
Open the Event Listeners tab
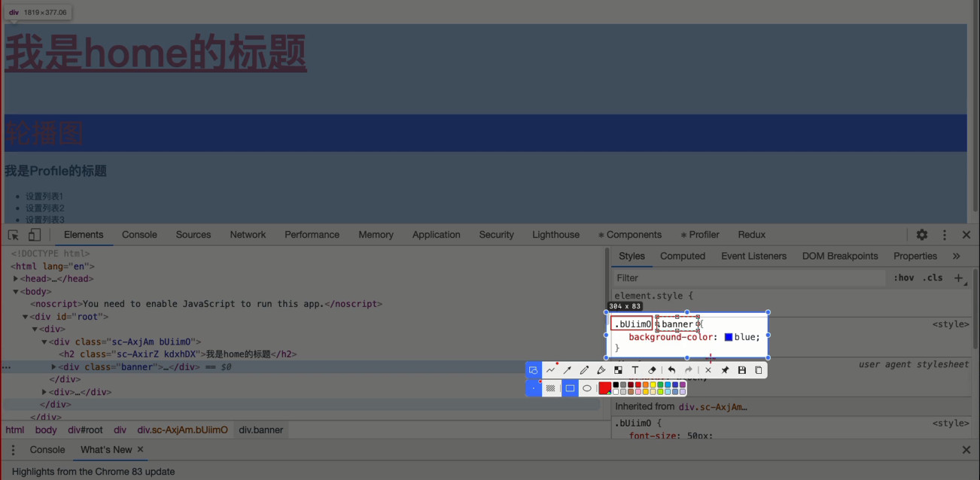(753, 256)
